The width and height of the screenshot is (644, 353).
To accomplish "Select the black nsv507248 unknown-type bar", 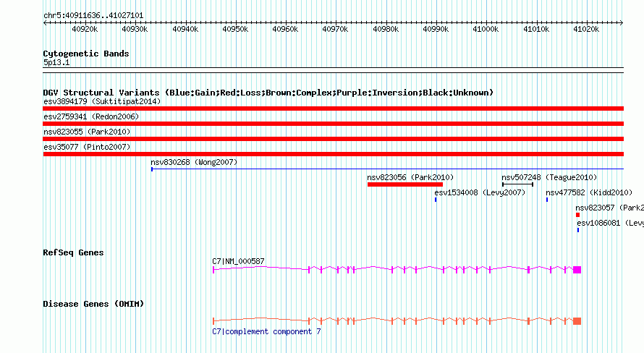I will click(x=517, y=184).
